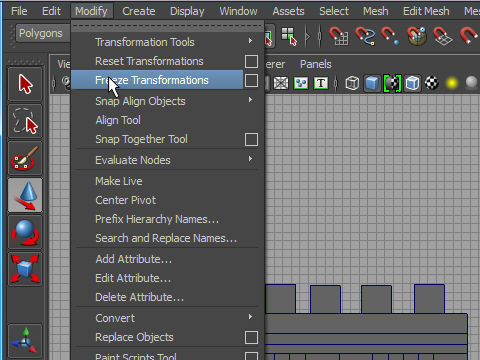
Task: Open the Display menu
Action: 187,11
